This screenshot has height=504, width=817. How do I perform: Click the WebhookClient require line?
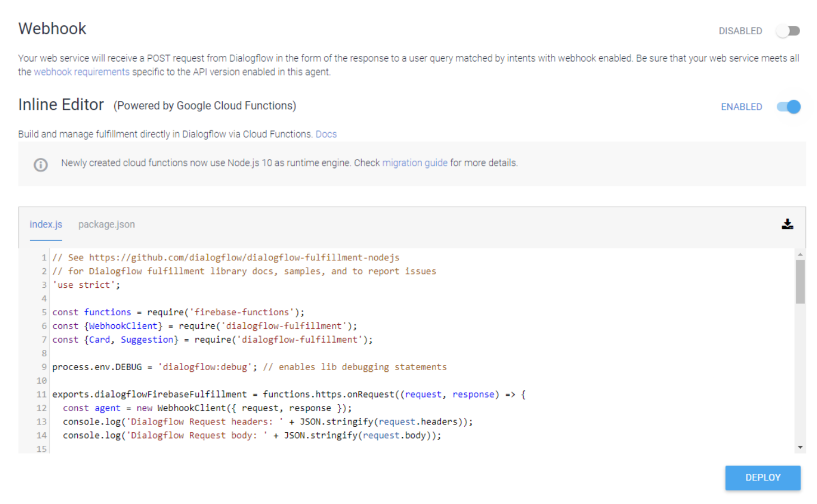pyautogui.click(x=204, y=326)
